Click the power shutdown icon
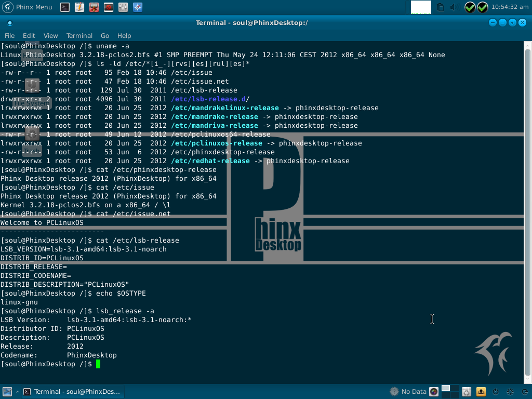 tap(496, 392)
